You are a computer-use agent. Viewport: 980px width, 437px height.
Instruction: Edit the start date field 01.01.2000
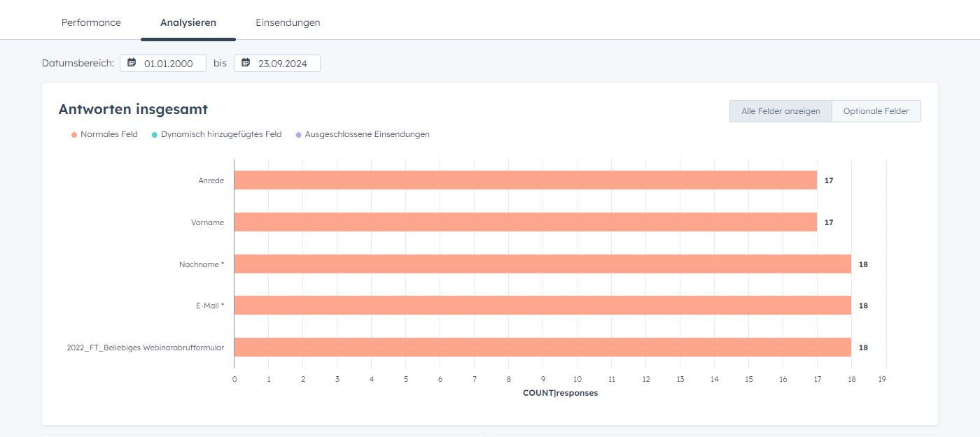point(169,64)
